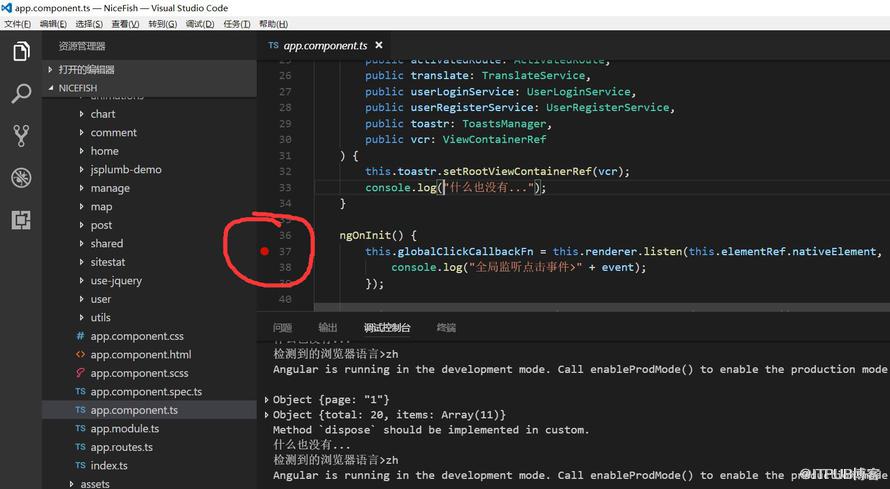Collapse the NICEFISH project section
The image size is (890, 489).
point(150,88)
